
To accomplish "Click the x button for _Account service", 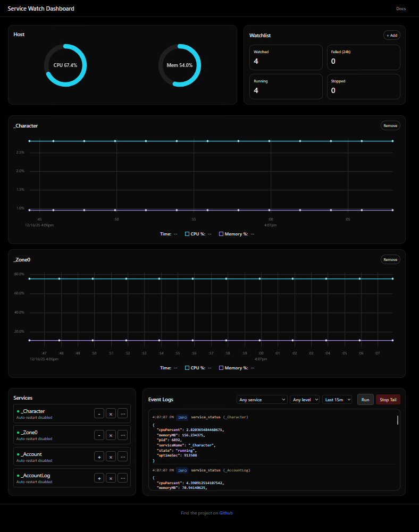I will click(111, 457).
